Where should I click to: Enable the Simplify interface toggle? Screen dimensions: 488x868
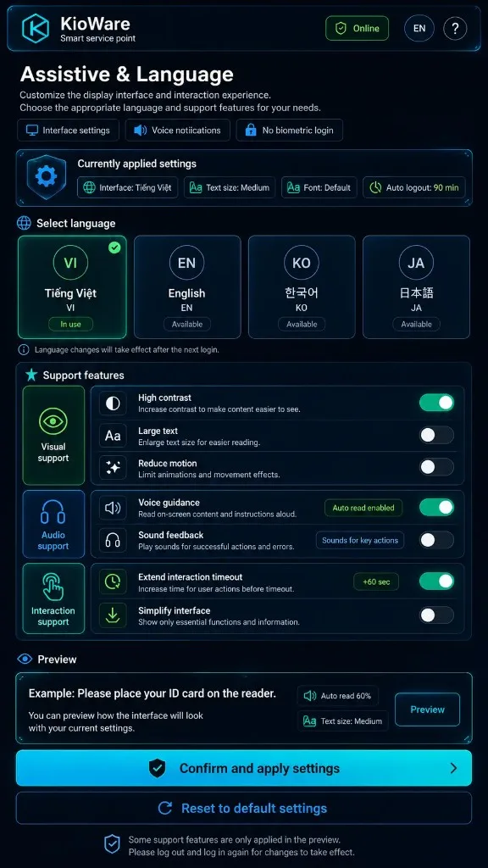click(x=436, y=615)
